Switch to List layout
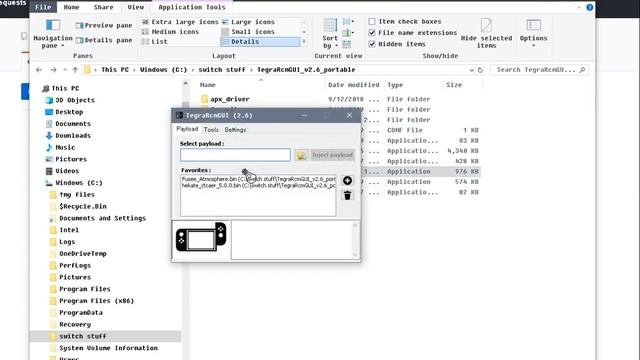Image resolution: width=640 pixels, height=360 pixels. coord(155,42)
